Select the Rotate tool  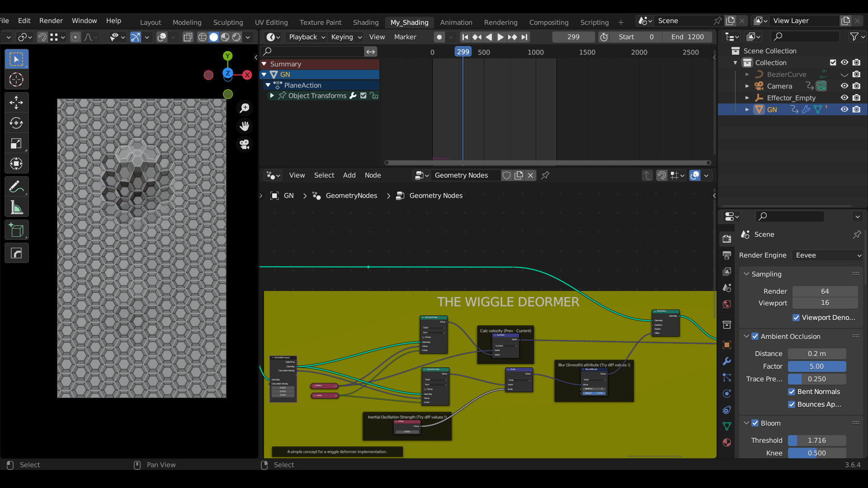16,123
